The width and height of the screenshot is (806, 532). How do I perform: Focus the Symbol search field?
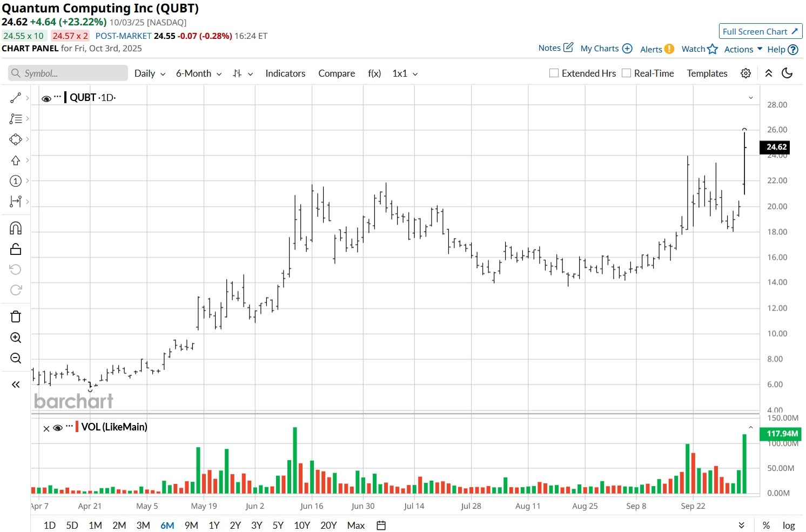68,73
